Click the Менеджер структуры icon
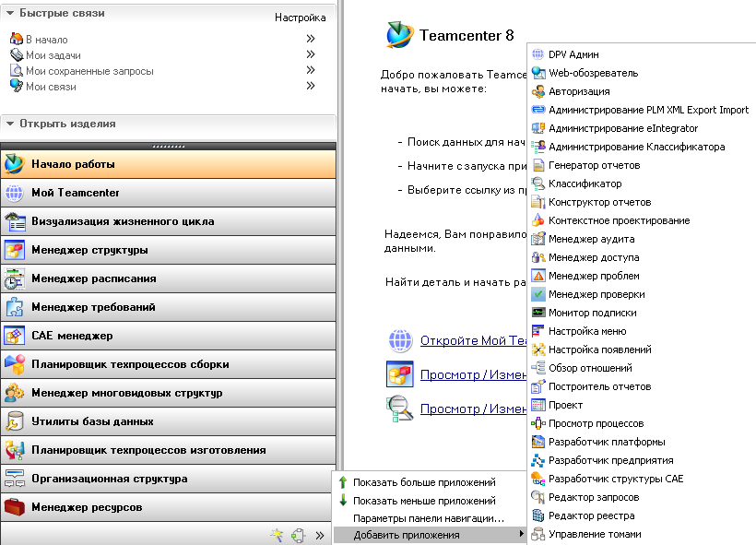The width and height of the screenshot is (756, 545). [15, 250]
